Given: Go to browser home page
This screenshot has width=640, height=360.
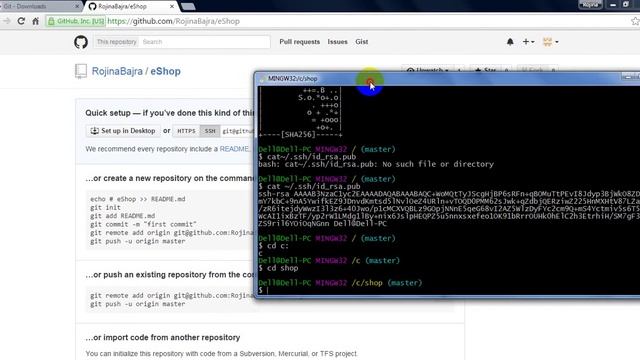Looking at the screenshot, I should 36,21.
